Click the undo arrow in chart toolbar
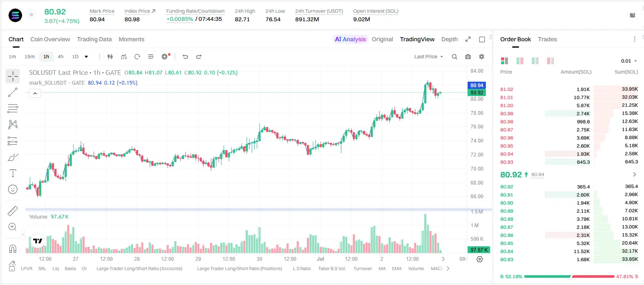644x285 pixels. pos(185,57)
